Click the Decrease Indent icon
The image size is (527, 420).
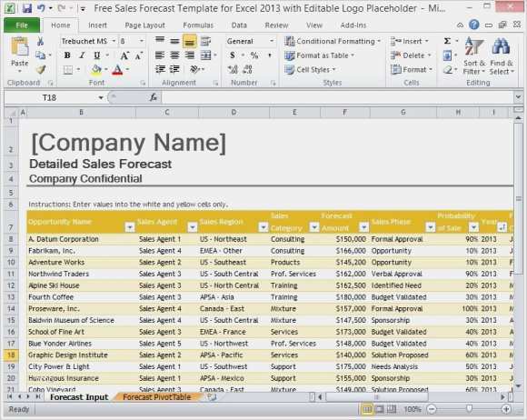tap(160, 69)
